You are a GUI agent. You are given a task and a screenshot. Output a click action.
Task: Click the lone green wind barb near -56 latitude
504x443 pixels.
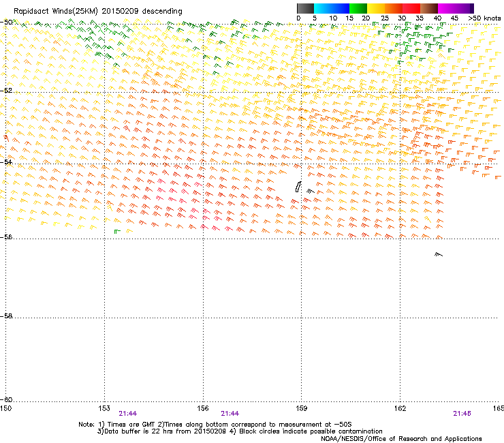coord(117,231)
